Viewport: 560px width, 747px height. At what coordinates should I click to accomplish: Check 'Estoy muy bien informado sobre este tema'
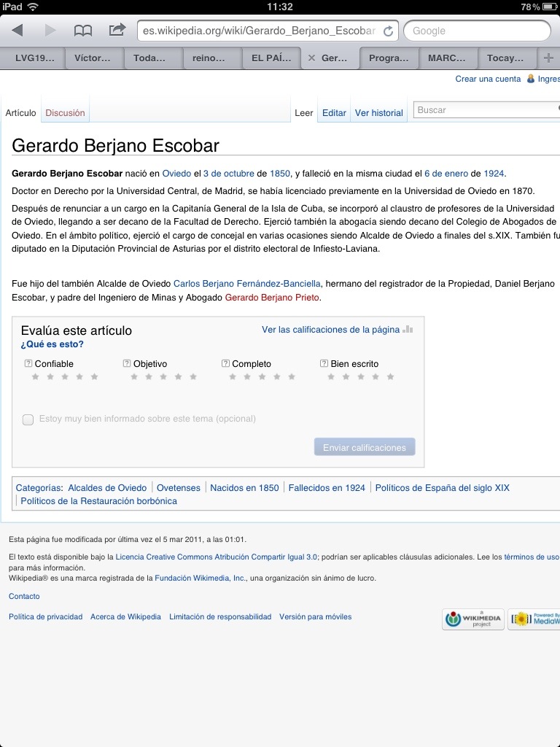point(28,419)
